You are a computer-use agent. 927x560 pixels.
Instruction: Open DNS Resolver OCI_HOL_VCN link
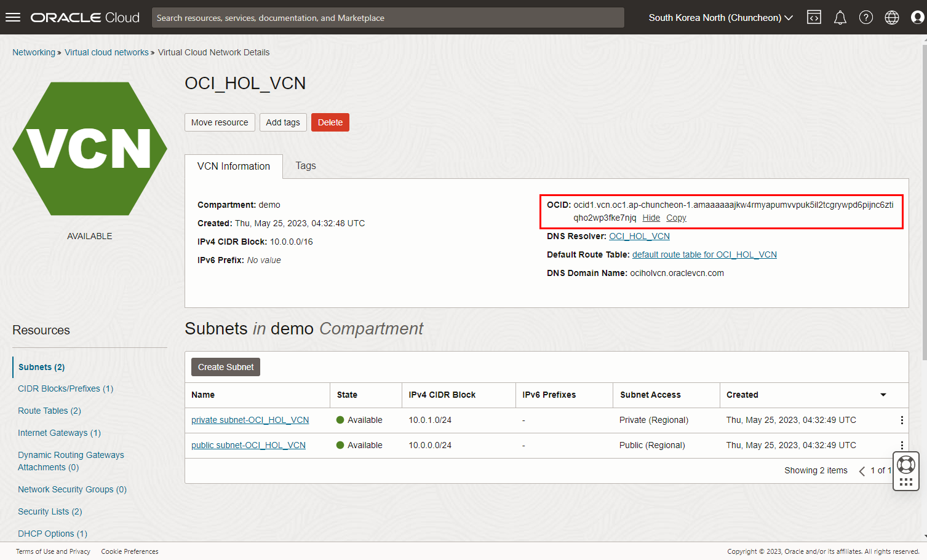coord(639,236)
